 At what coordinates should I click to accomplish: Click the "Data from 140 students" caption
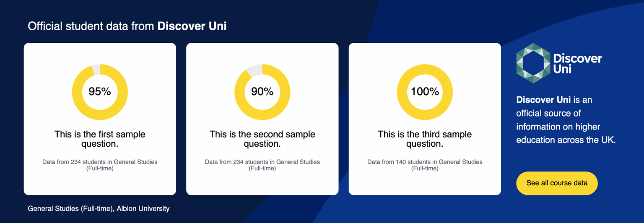[x=425, y=165]
